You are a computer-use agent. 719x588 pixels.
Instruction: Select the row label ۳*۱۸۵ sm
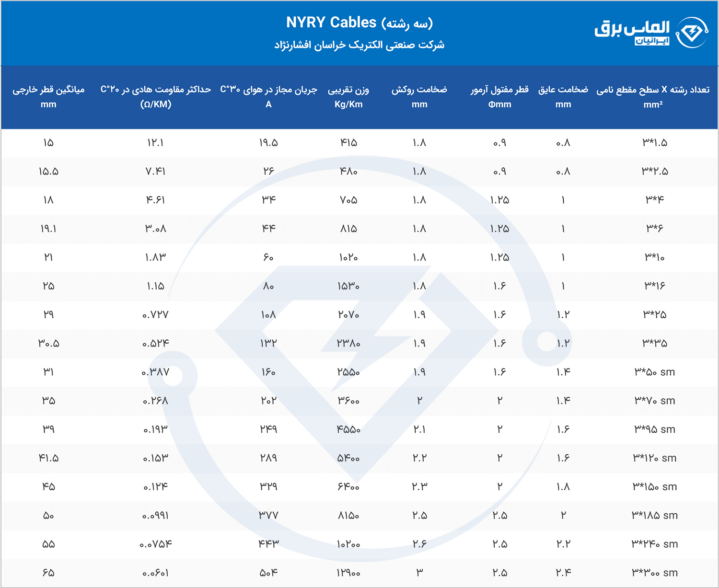coord(655,516)
